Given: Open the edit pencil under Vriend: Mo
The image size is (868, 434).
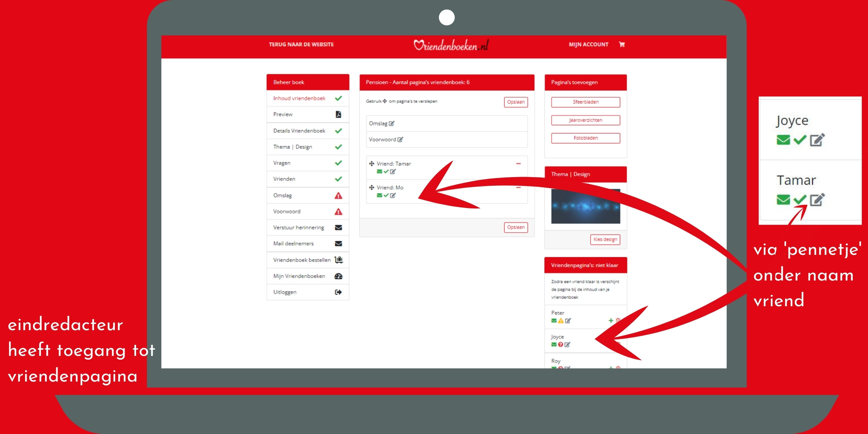Looking at the screenshot, I should tap(393, 195).
